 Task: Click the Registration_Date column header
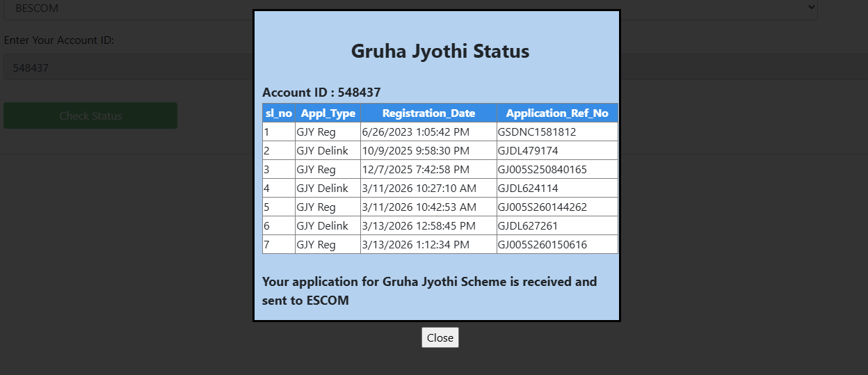(x=428, y=113)
